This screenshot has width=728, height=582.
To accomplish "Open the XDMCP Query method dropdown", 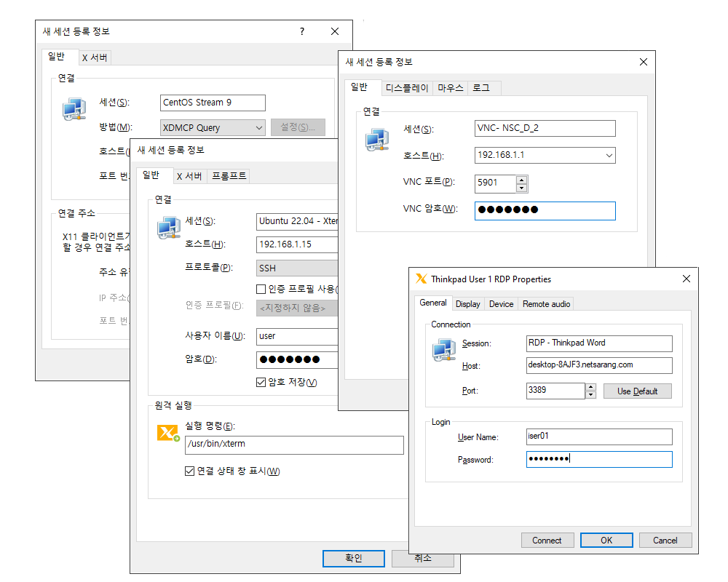I will tap(213, 127).
